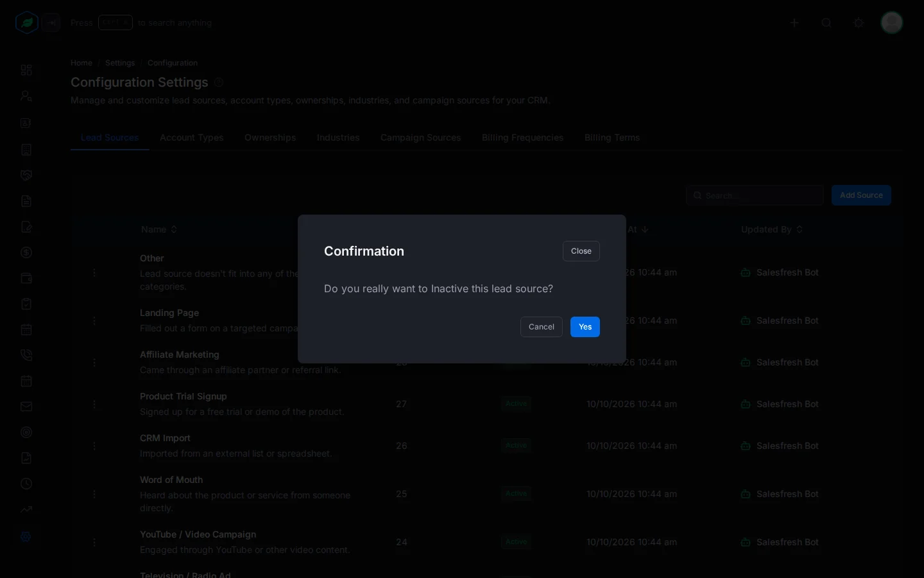Select the Lead Sources tab

coord(110,137)
